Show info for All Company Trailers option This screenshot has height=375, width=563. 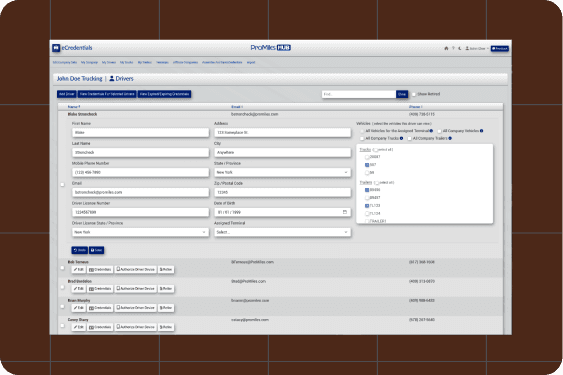[450, 138]
